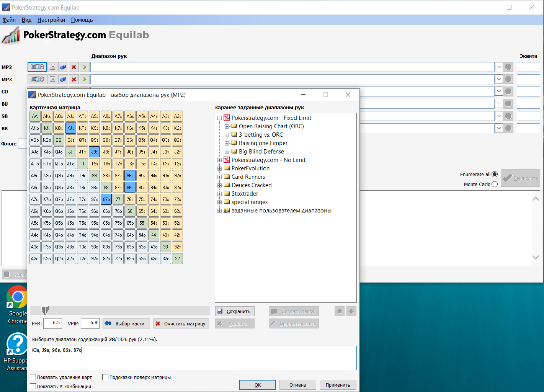Clear the MP3 range with the red X
This screenshot has height=392, width=544.
click(x=74, y=79)
